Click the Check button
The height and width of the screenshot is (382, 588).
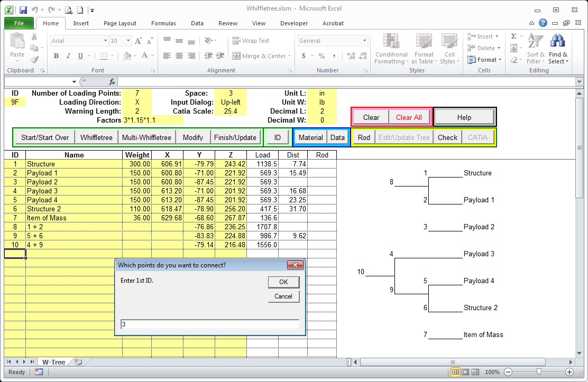coord(448,137)
